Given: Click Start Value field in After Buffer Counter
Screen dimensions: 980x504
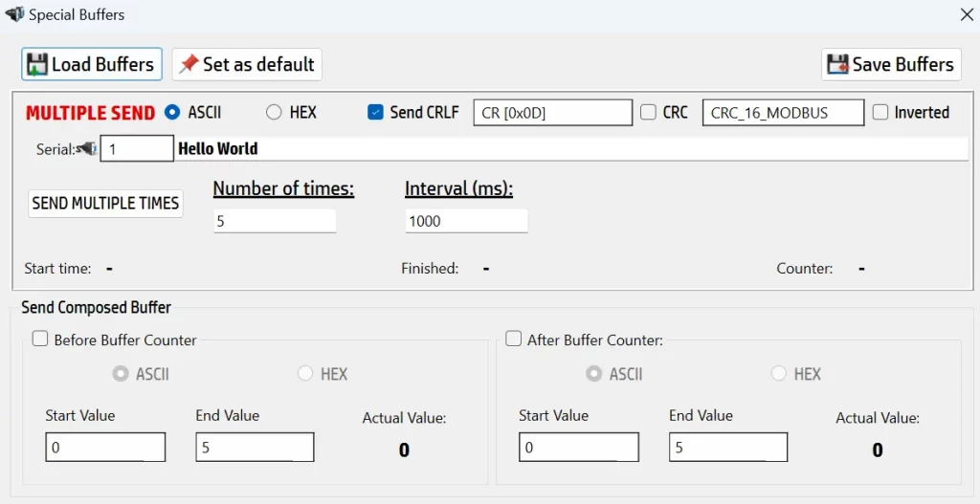Looking at the screenshot, I should click(579, 448).
